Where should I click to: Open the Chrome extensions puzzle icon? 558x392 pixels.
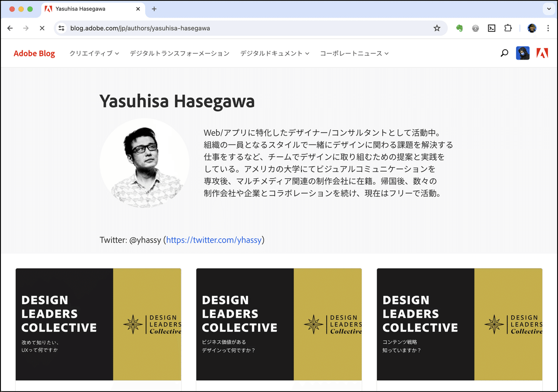tap(508, 28)
